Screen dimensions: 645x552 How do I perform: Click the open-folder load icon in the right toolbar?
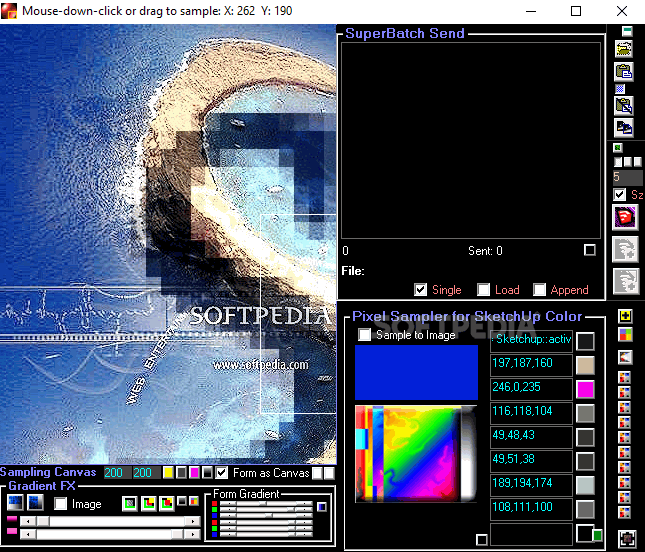tap(624, 49)
